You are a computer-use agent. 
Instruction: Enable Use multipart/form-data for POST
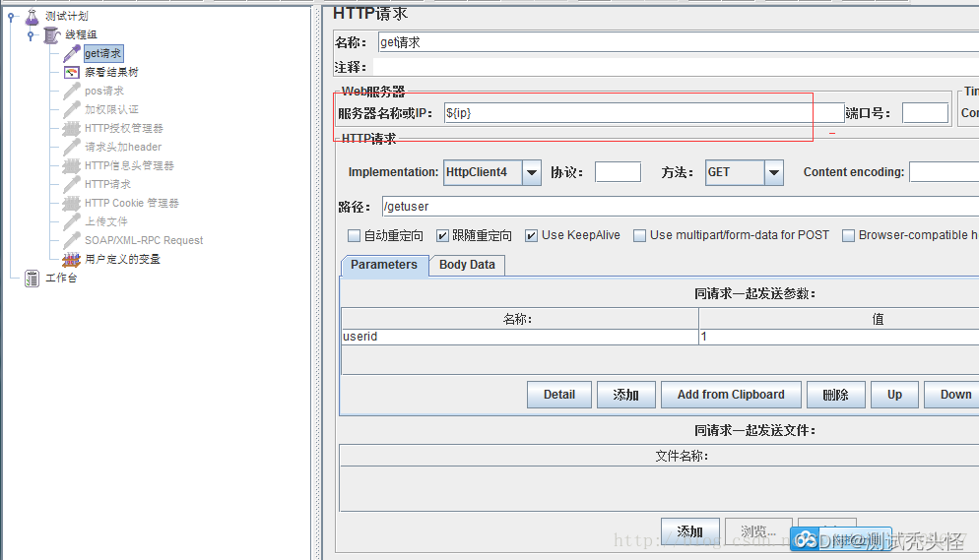639,236
